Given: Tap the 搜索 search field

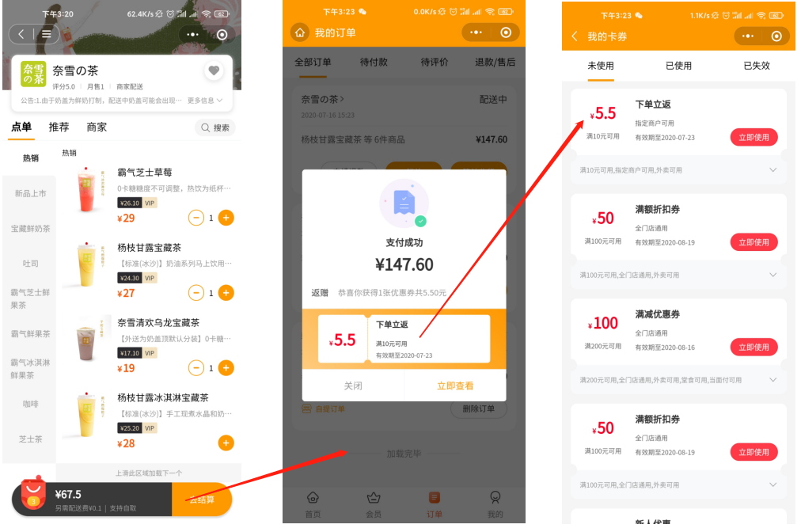Looking at the screenshot, I should coord(215,127).
